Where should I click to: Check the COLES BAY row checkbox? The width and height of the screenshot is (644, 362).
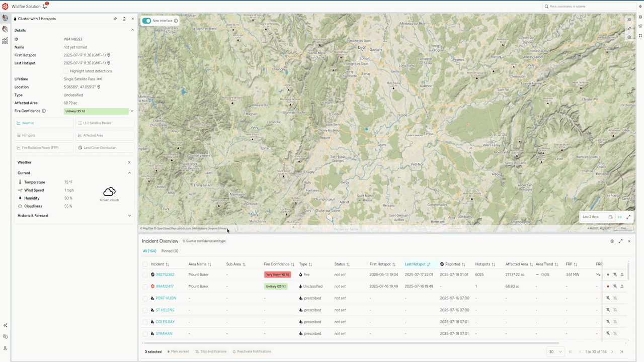[145, 322]
